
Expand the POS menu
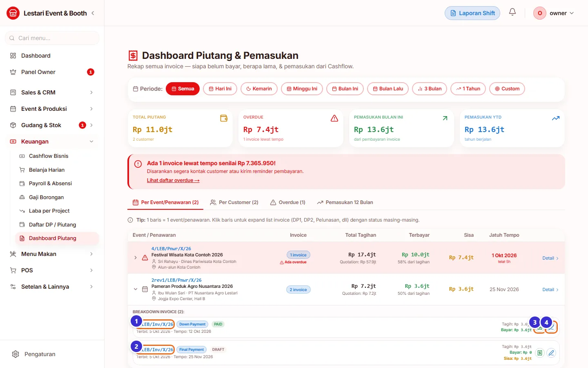coord(52,270)
